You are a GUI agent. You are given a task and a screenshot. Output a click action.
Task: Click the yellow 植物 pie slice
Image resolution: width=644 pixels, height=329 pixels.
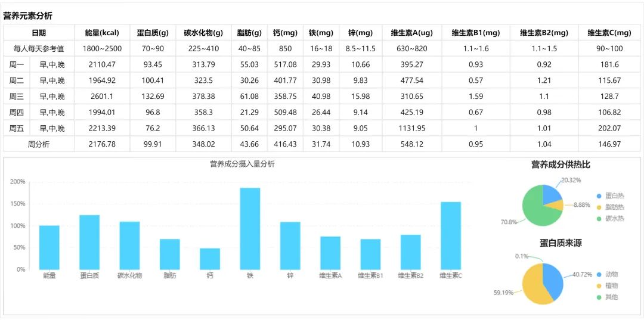pyautogui.click(x=532, y=285)
